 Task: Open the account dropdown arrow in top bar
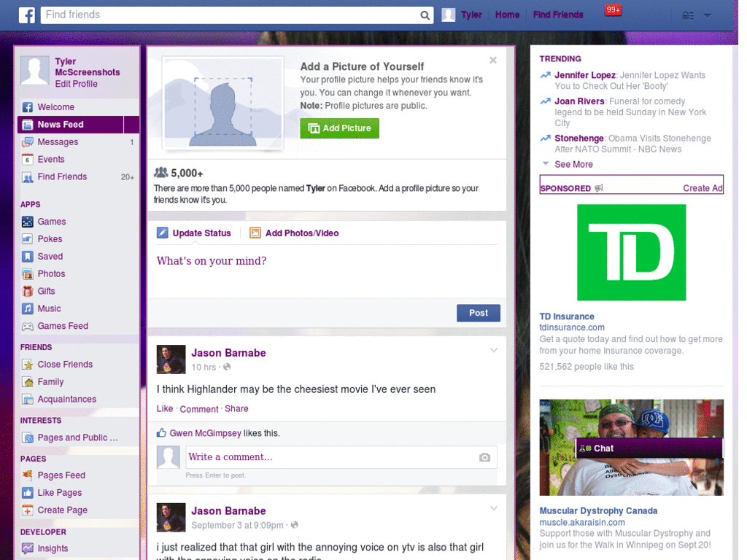(708, 15)
